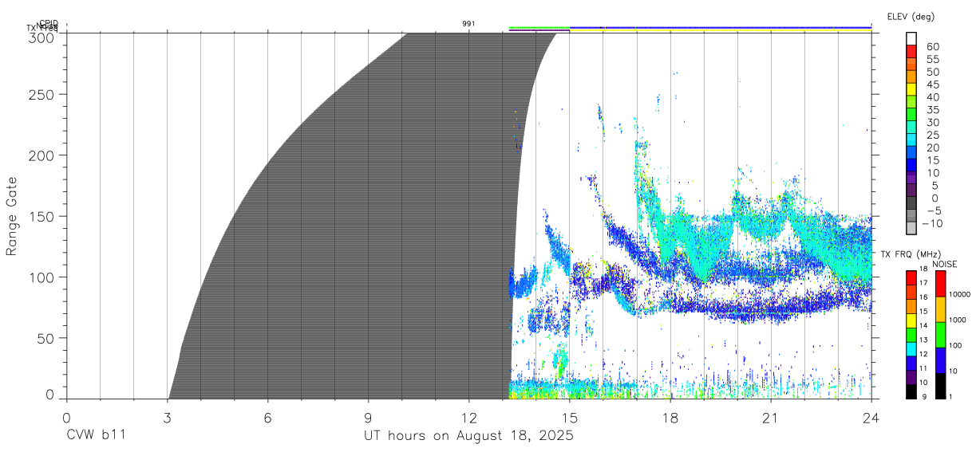Image resolution: width=980 pixels, height=452 pixels.
Task: Click UT hour tick label 3
Action: pos(167,418)
